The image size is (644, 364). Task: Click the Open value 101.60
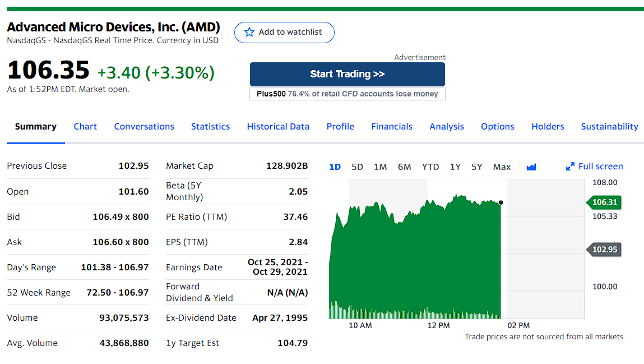(133, 191)
